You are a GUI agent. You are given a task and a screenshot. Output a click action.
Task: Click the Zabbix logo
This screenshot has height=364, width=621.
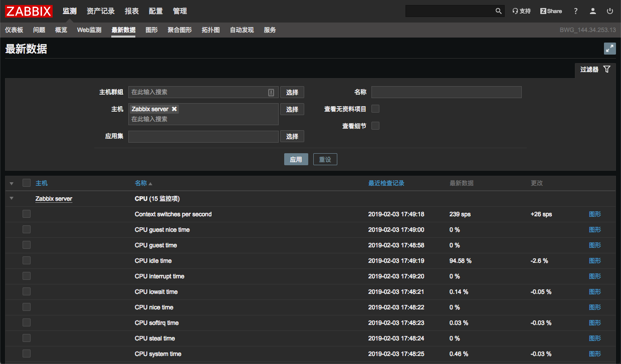click(x=29, y=11)
